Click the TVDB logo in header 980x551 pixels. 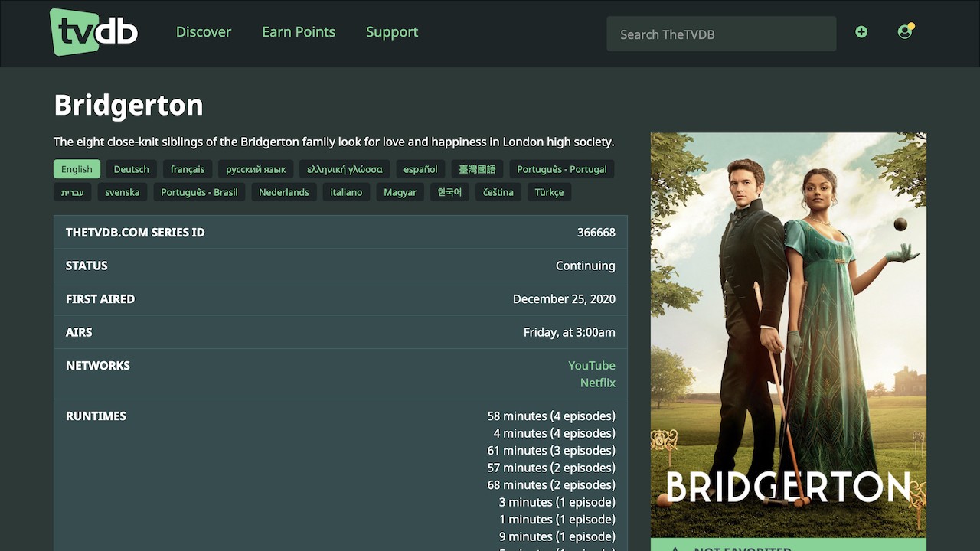(x=93, y=32)
